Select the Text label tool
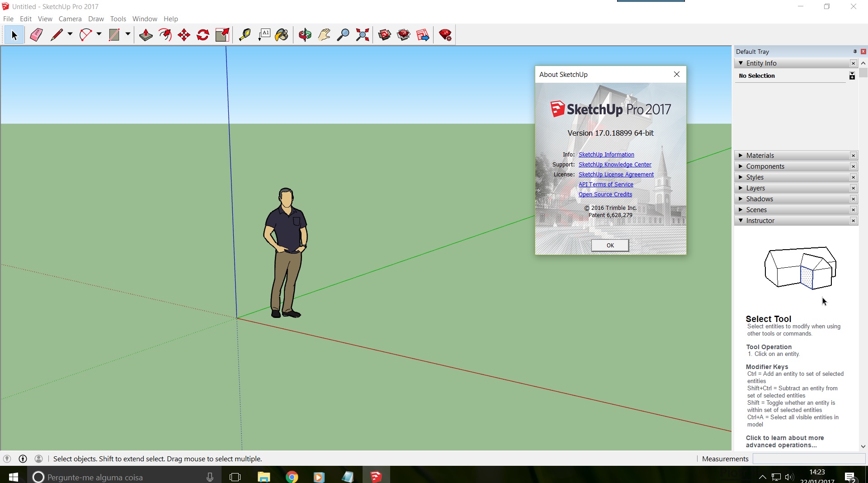 tap(264, 35)
